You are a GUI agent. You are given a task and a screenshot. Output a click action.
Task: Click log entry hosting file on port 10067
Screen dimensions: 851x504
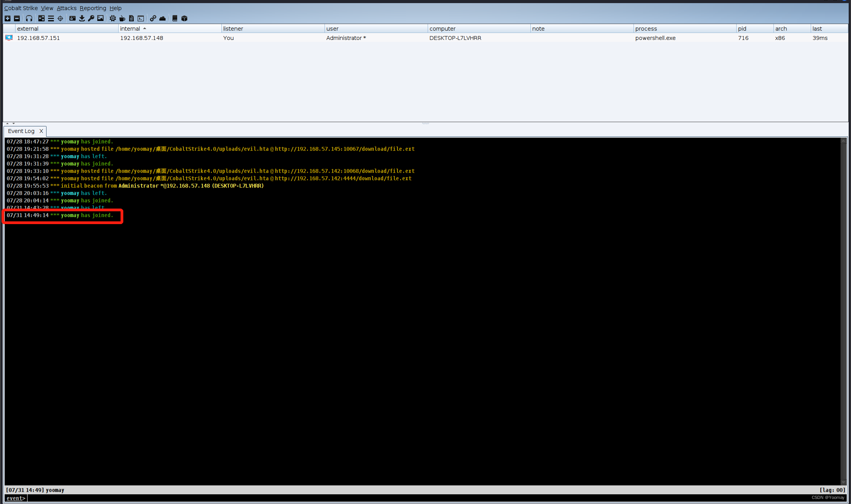pyautogui.click(x=211, y=149)
